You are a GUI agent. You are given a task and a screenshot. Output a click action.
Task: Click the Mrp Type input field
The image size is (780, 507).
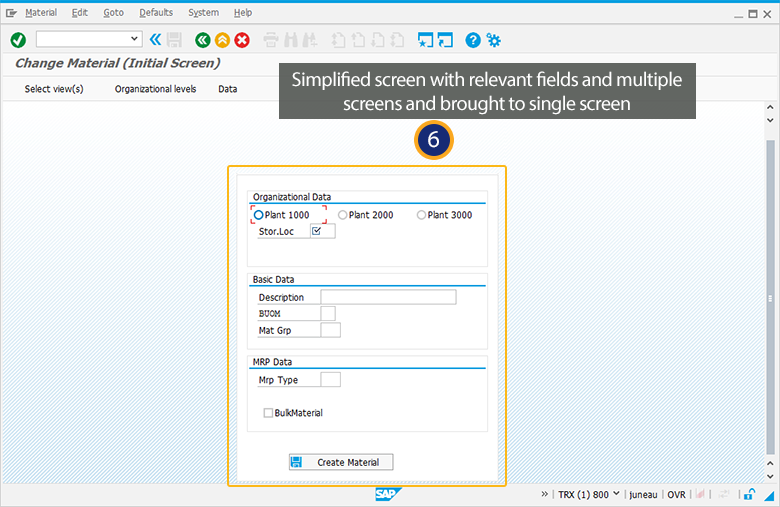coord(331,380)
